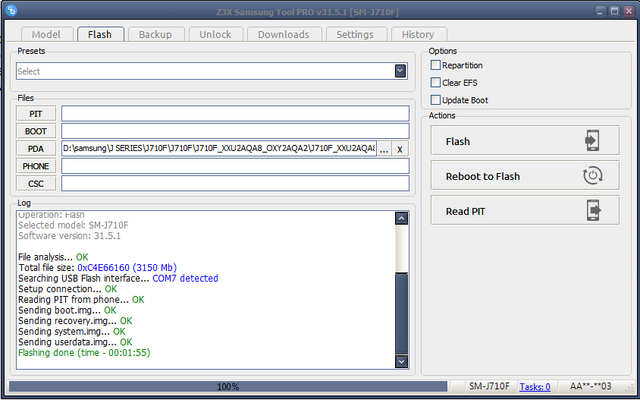Open the Downloads tab
Image resolution: width=640 pixels, height=400 pixels.
pyautogui.click(x=284, y=35)
